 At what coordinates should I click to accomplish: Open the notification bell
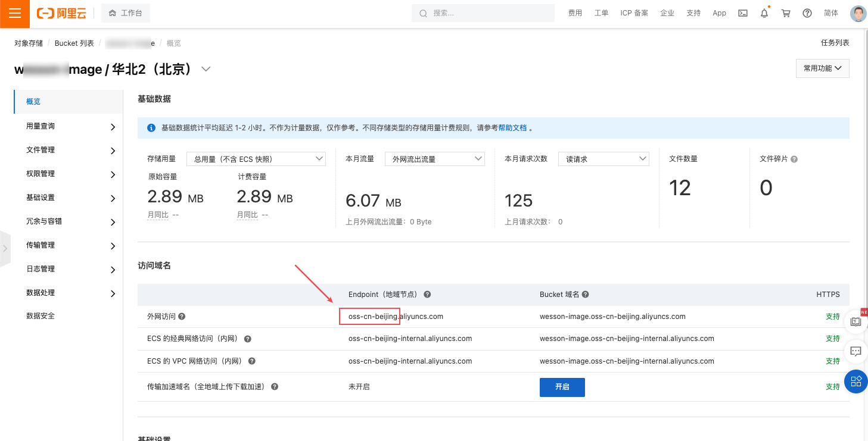click(764, 13)
